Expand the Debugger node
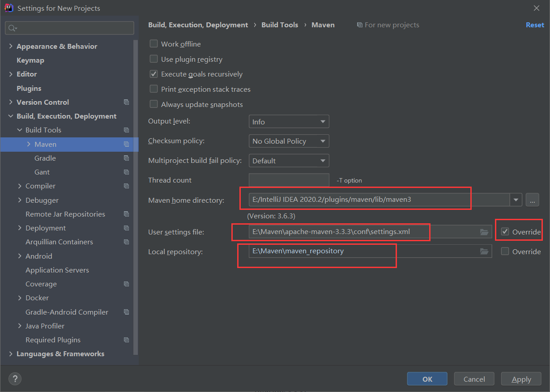This screenshot has height=392, width=550. 20,200
